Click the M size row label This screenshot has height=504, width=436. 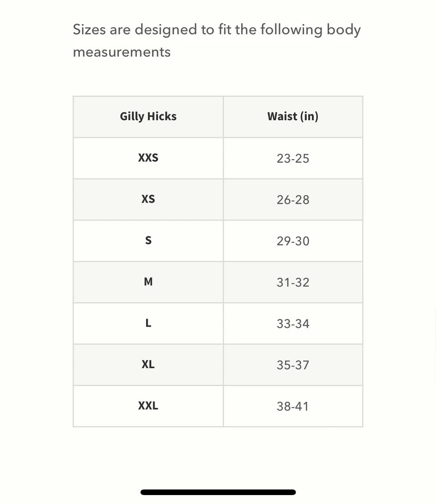tap(148, 282)
